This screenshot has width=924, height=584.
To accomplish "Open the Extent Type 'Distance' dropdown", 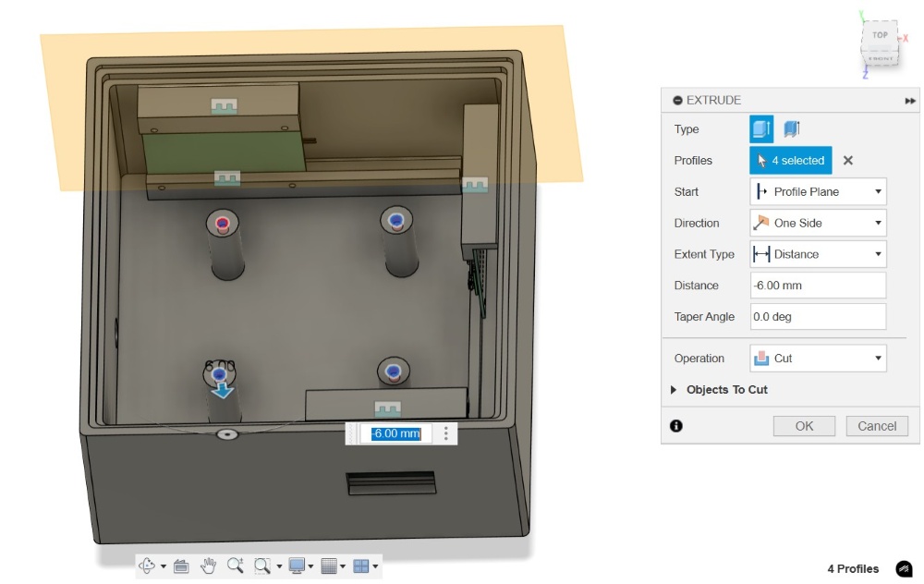I will coord(818,254).
